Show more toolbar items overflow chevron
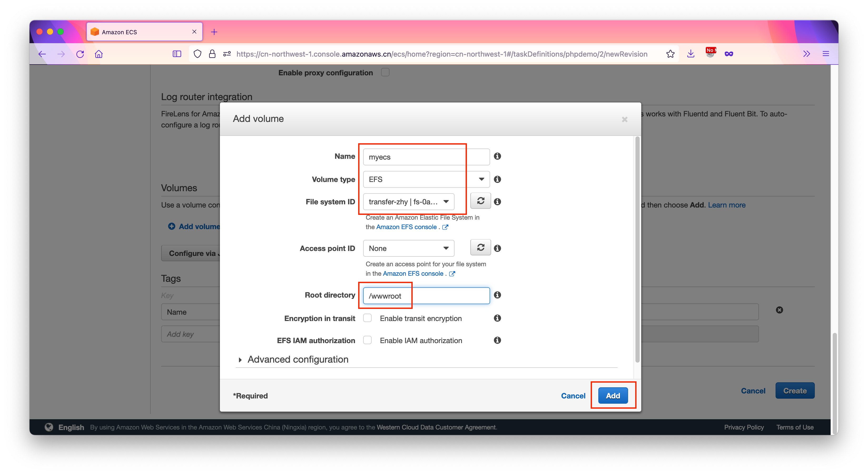868x474 pixels. coord(807,54)
